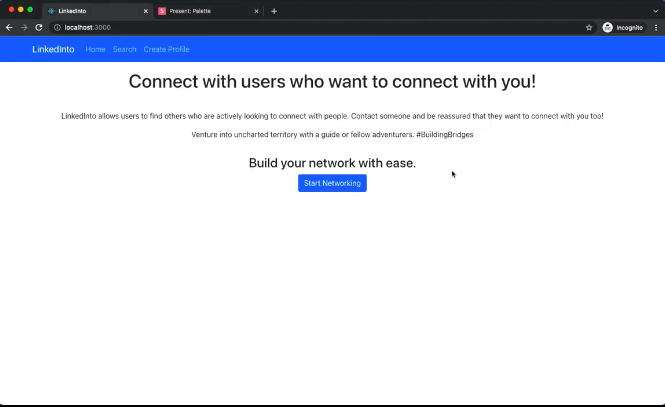Open the Incognito profile indicator
The image size is (665, 407).
point(623,28)
